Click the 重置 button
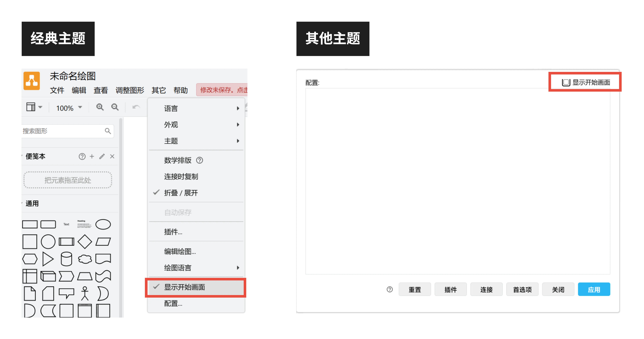The height and width of the screenshot is (339, 644). pos(415,289)
